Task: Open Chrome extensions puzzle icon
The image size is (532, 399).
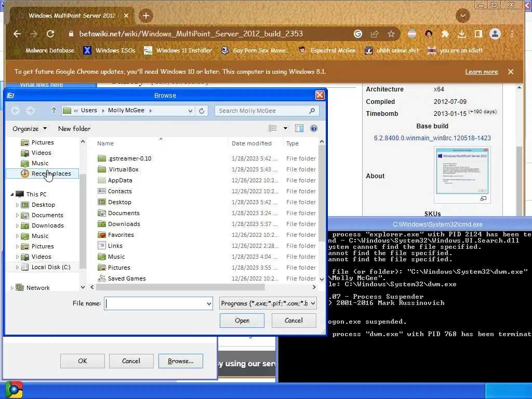Action: click(x=445, y=34)
